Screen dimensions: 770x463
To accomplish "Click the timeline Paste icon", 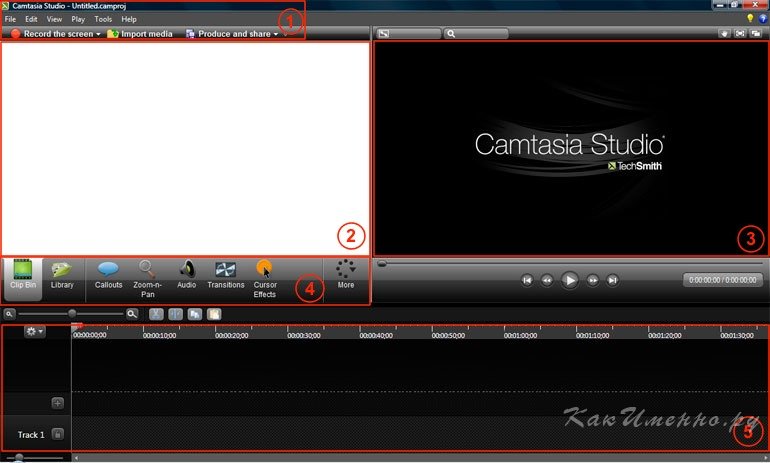I will [x=214, y=314].
